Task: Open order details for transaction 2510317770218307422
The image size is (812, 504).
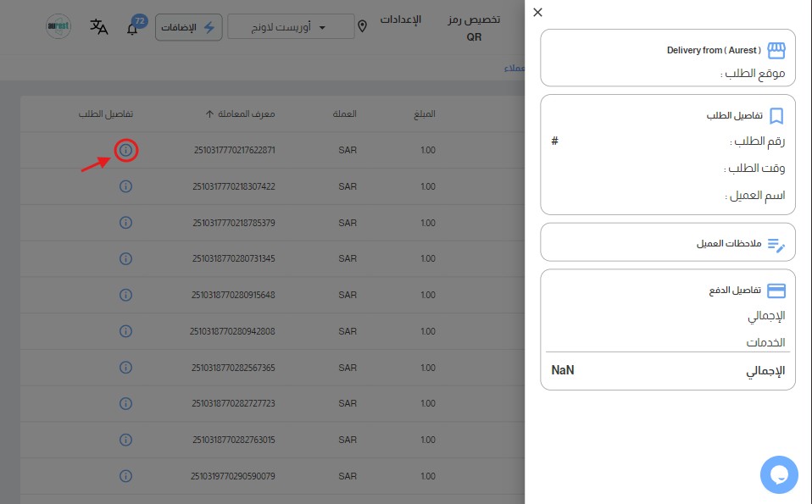Action: [125, 186]
